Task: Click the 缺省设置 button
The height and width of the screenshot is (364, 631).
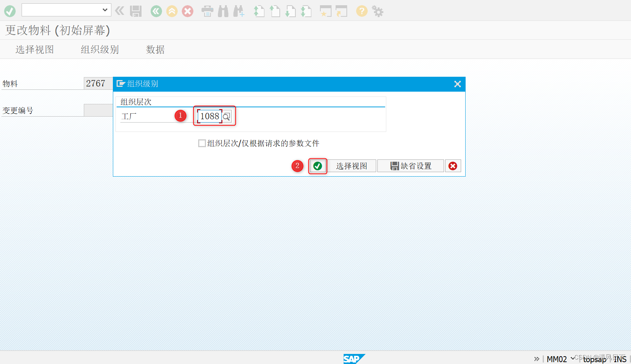Action: point(410,166)
